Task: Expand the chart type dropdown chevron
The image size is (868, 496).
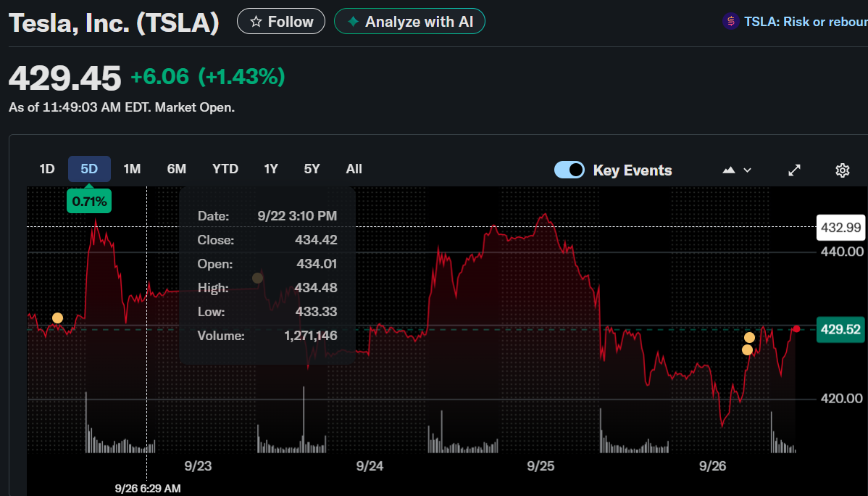Action: click(747, 170)
